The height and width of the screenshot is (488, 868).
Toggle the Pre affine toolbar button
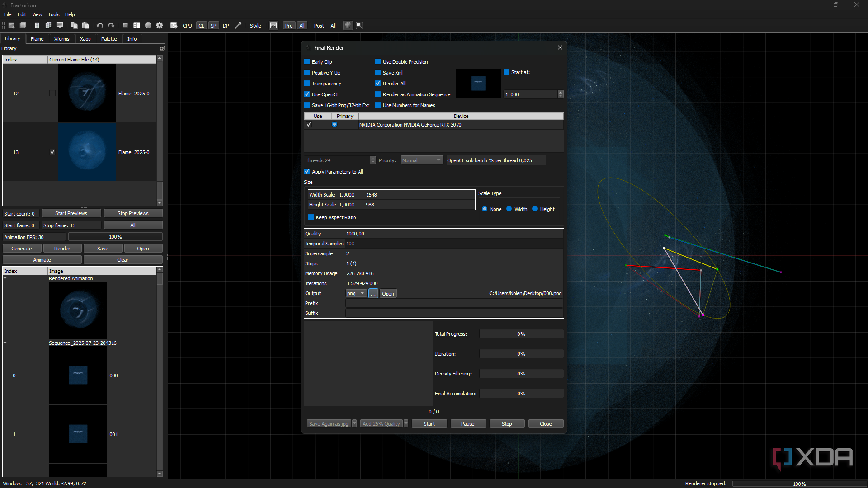click(x=289, y=26)
